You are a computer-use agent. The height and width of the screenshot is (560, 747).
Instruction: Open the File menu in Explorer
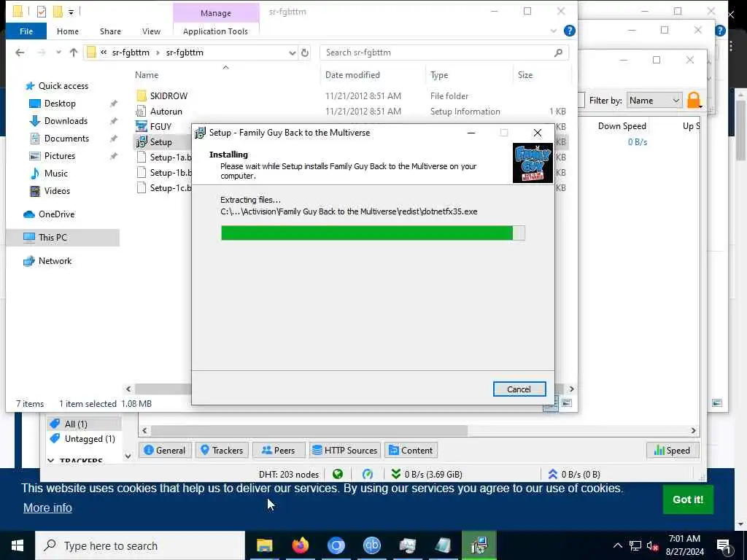click(x=26, y=31)
